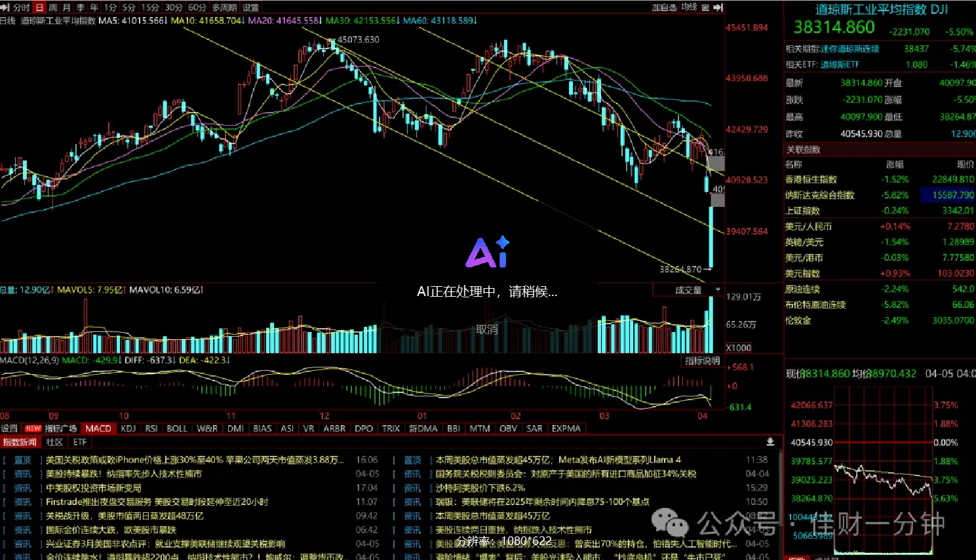Open news 美股持续暴跌！纳指率先步入技术性熊市

[x=124, y=474]
